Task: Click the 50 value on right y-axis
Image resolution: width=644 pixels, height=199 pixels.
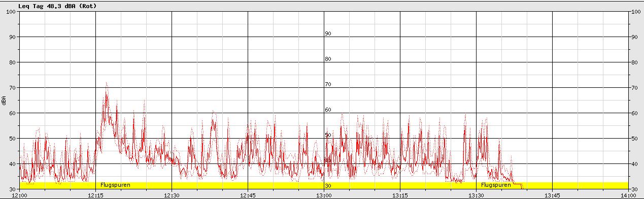Action: click(634, 139)
